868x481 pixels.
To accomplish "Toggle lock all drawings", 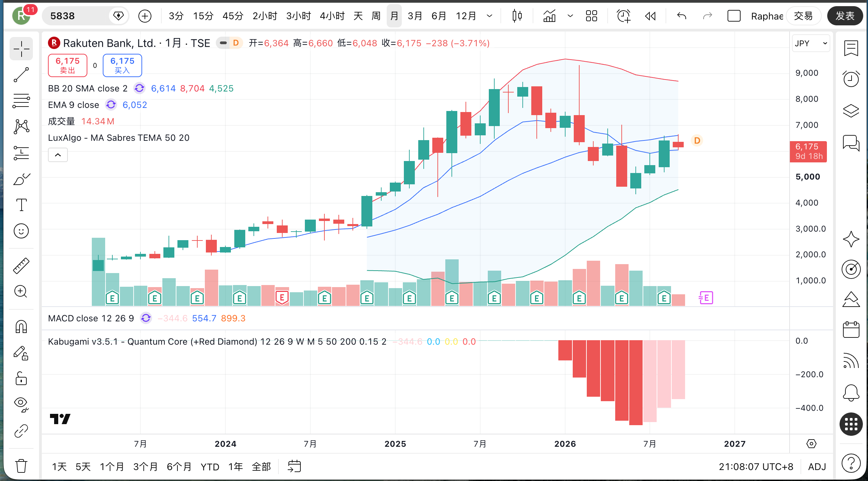I will point(21,379).
